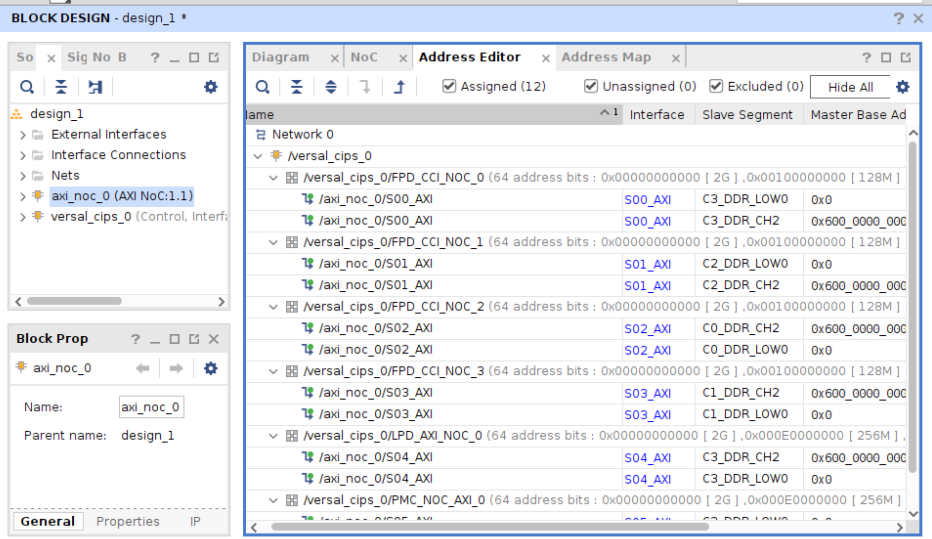Toggle the Assigned (12) checkbox

(x=450, y=86)
